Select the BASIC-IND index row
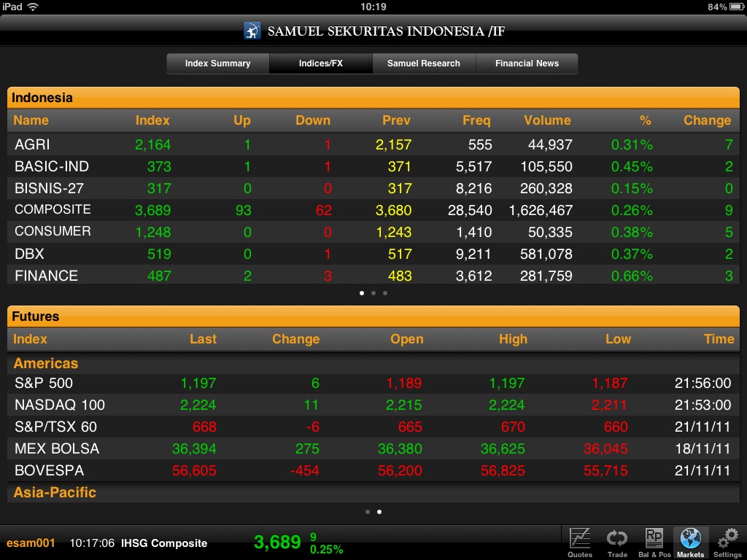Screen dimensions: 747x560 pos(373,166)
